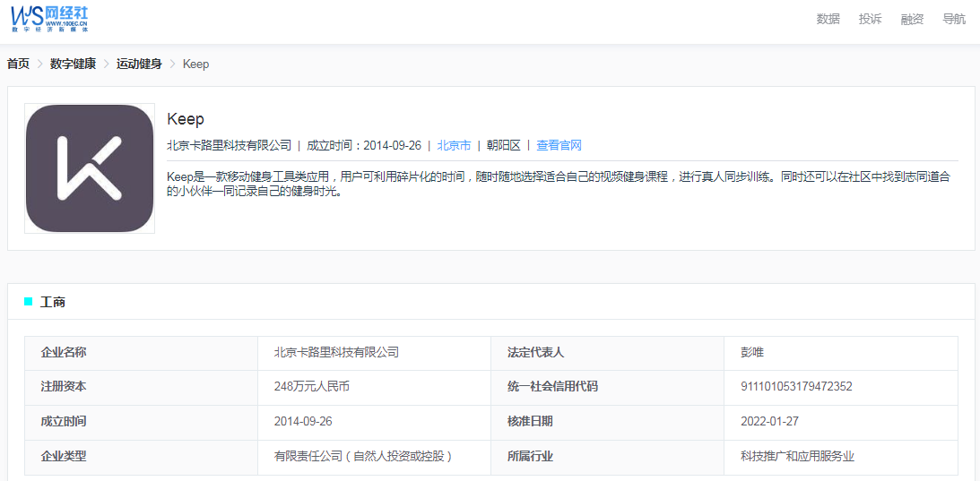Go back to 首页 via breadcrumb

click(x=18, y=64)
